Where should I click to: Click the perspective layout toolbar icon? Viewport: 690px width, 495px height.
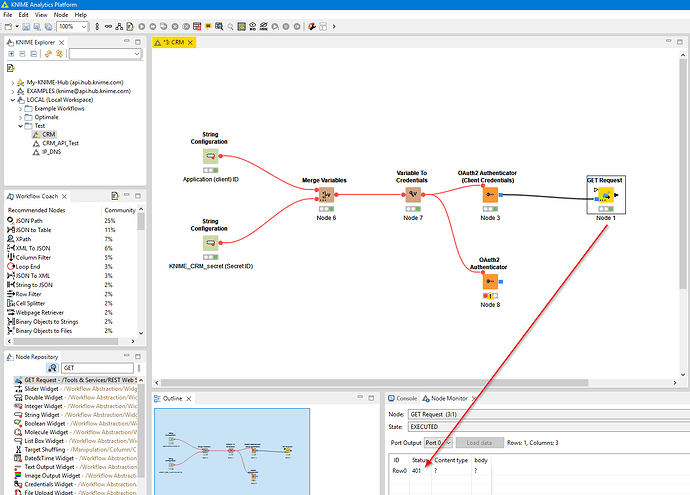(323, 26)
